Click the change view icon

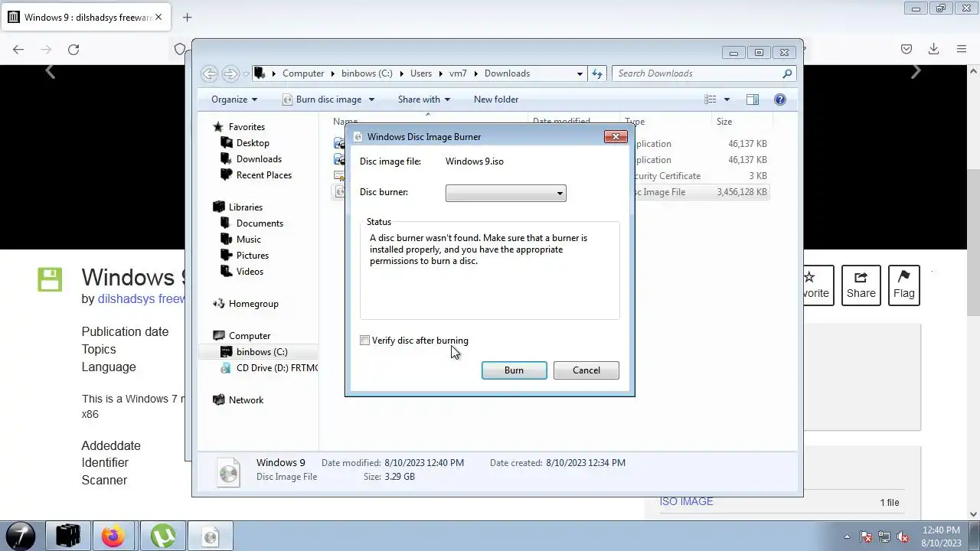(710, 99)
